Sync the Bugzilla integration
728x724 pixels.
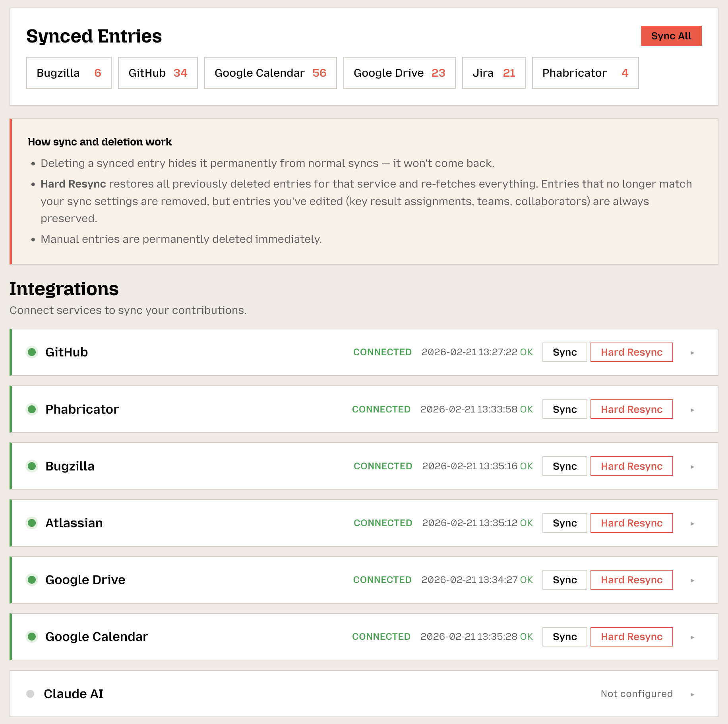click(x=564, y=466)
